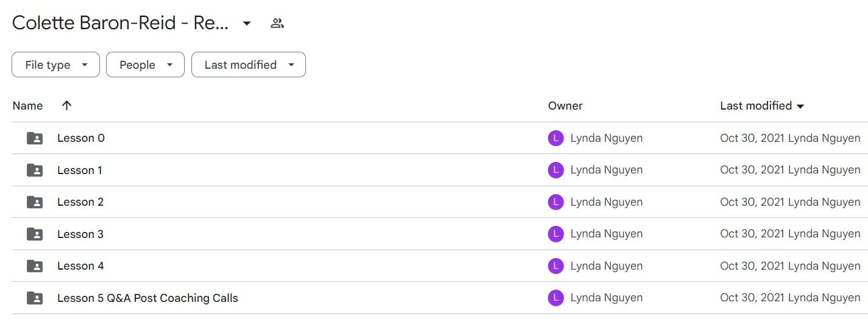Click the shared folder icon for Lesson 3

click(35, 234)
